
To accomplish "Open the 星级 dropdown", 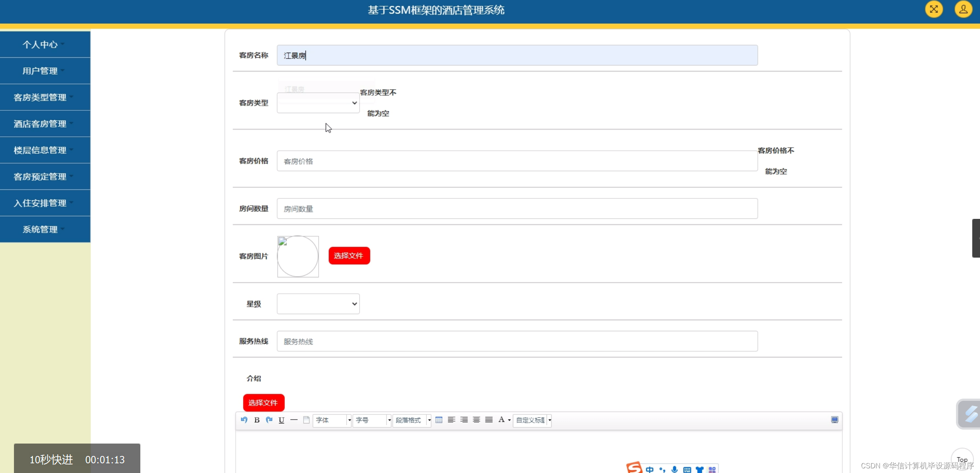I will (318, 304).
